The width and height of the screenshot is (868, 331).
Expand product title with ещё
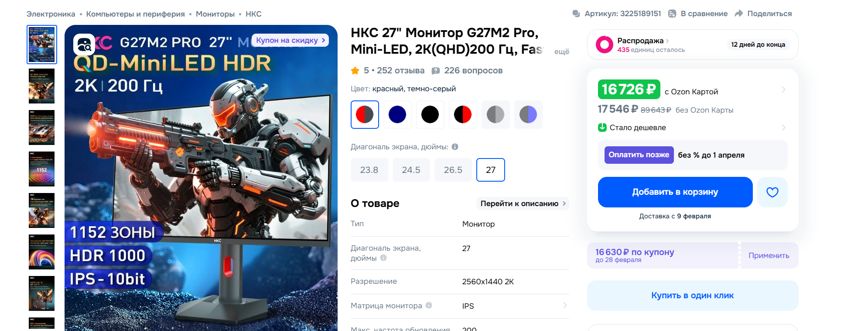561,52
